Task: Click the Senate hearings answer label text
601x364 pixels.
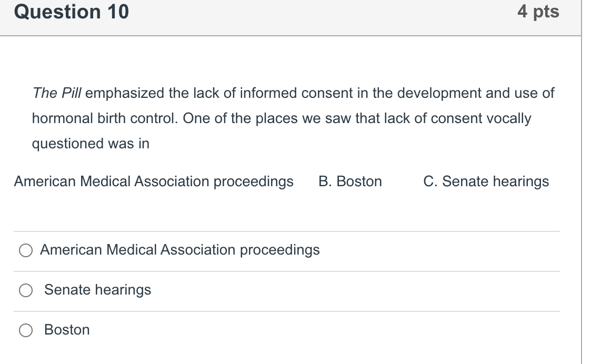Action: [x=97, y=290]
